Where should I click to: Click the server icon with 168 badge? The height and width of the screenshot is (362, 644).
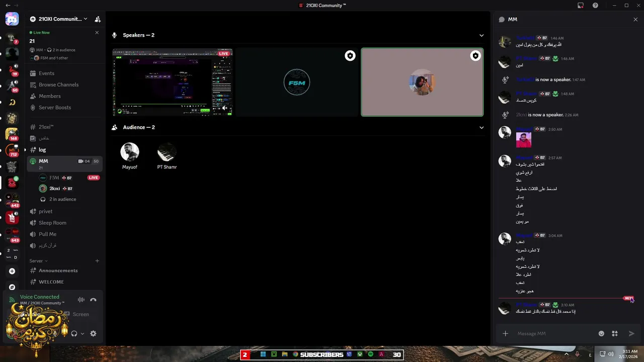tap(12, 134)
